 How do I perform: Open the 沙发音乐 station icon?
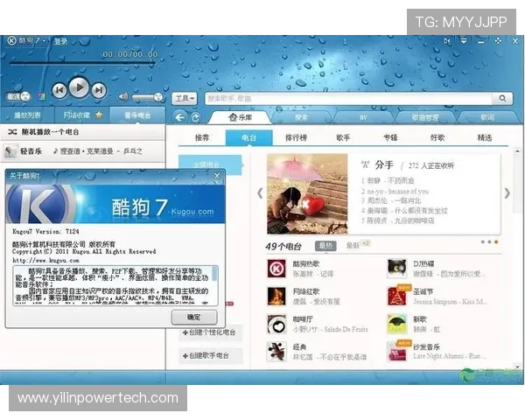tap(397, 352)
